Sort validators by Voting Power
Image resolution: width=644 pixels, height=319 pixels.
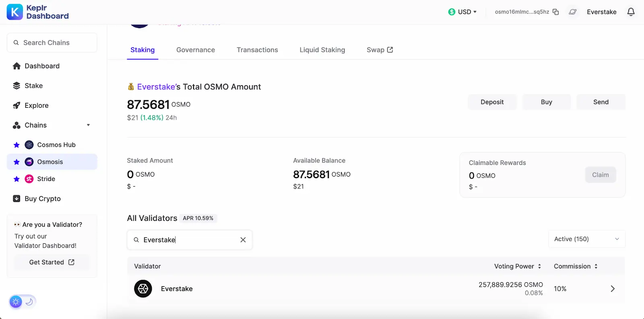point(518,266)
